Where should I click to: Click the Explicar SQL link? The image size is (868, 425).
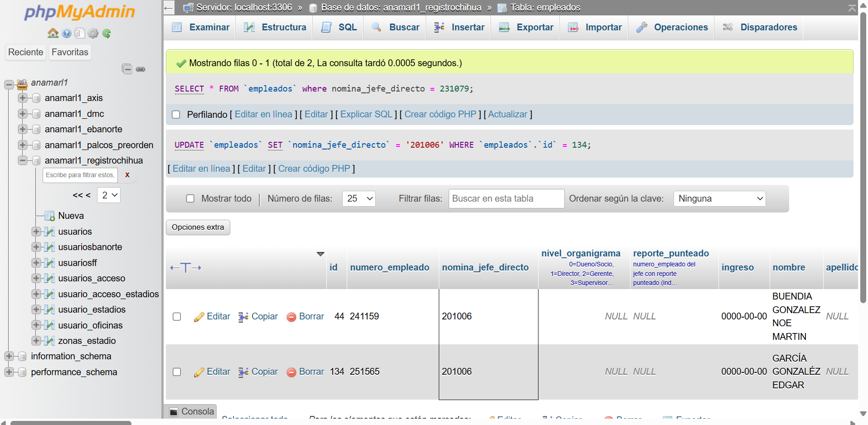[x=366, y=115]
